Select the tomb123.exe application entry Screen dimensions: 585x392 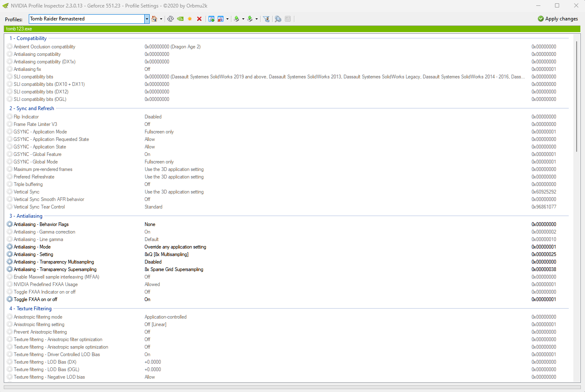coord(19,29)
